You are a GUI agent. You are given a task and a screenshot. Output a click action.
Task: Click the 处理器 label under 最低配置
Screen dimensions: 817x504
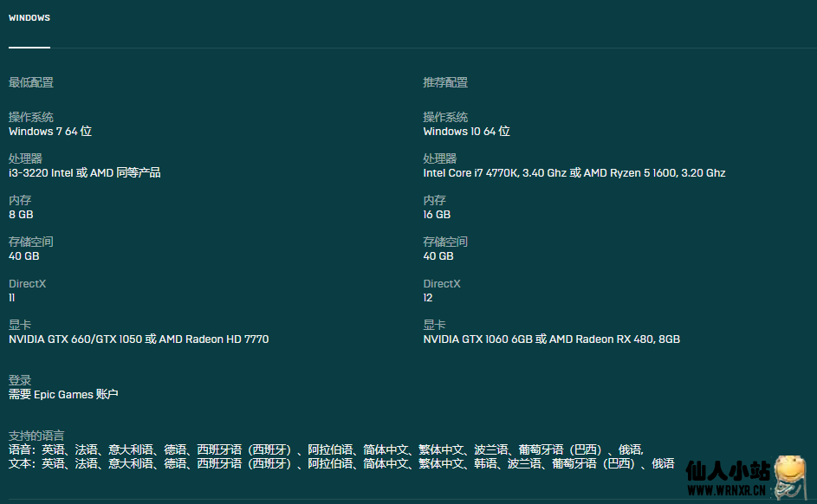25,158
